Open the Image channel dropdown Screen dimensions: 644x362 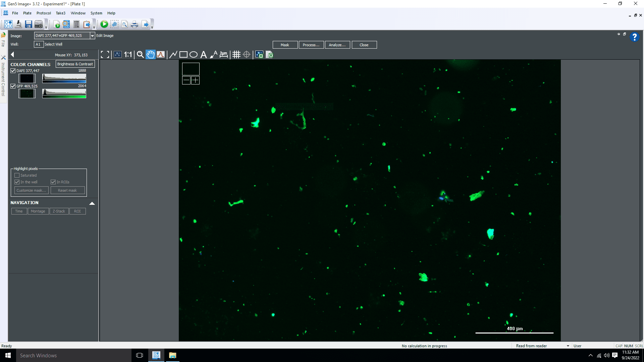click(x=92, y=36)
